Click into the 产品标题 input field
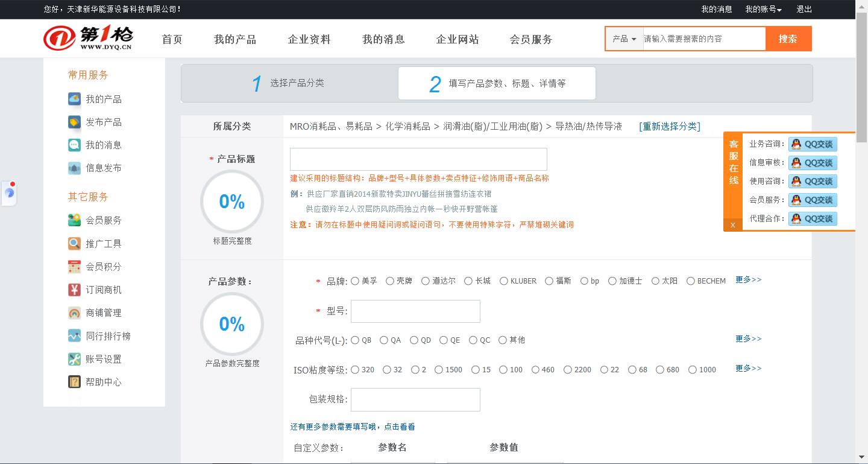The width and height of the screenshot is (868, 464). (418, 159)
